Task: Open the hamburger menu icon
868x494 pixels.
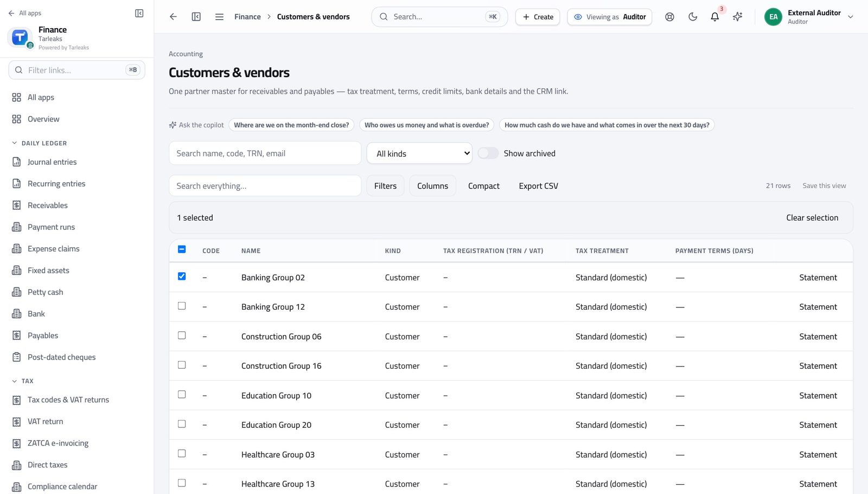Action: point(219,17)
